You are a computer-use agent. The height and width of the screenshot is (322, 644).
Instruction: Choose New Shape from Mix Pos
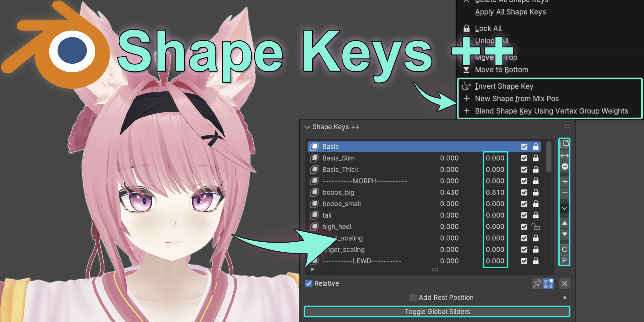[517, 98]
